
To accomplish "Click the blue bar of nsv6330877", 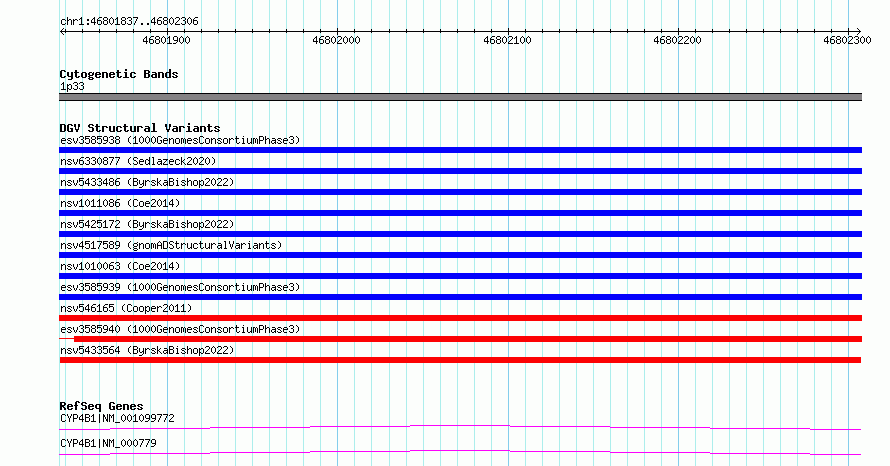I will pos(460,171).
